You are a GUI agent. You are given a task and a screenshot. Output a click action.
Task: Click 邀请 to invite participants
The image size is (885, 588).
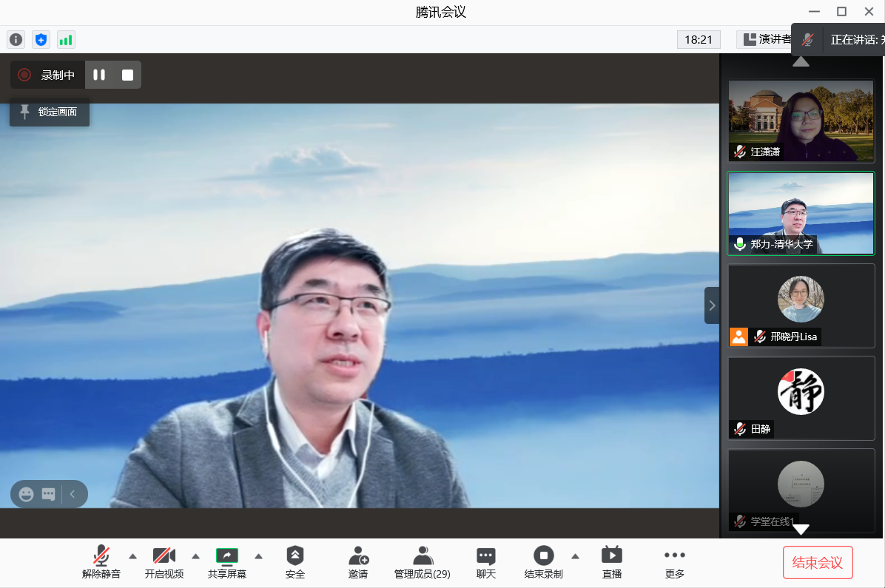(x=358, y=563)
